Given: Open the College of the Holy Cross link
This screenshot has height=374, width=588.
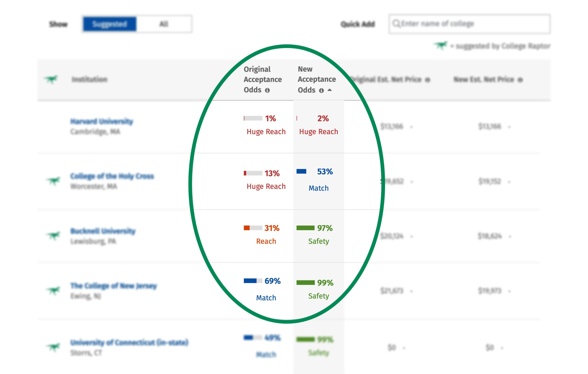Looking at the screenshot, I should 112,176.
